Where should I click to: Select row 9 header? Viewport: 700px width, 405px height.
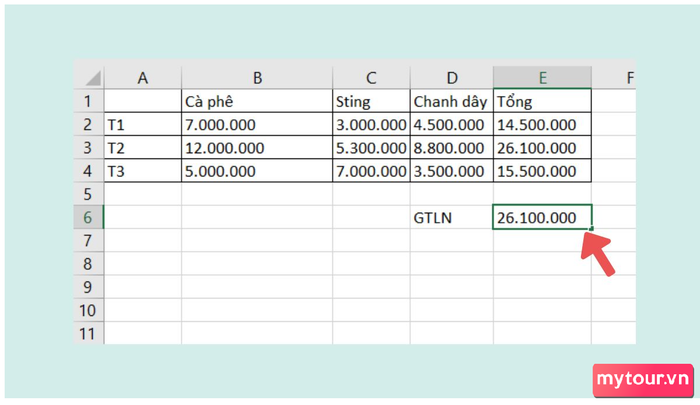pos(88,287)
